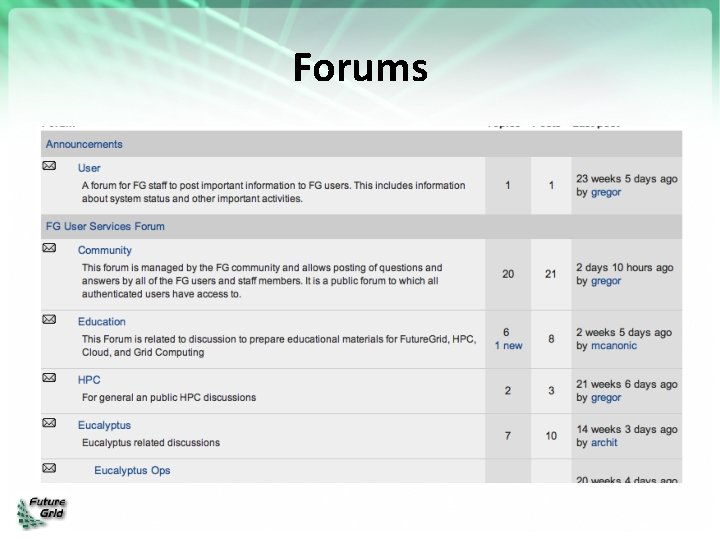Click the HPC posts count 3
The height and width of the screenshot is (540, 720).
coord(551,391)
